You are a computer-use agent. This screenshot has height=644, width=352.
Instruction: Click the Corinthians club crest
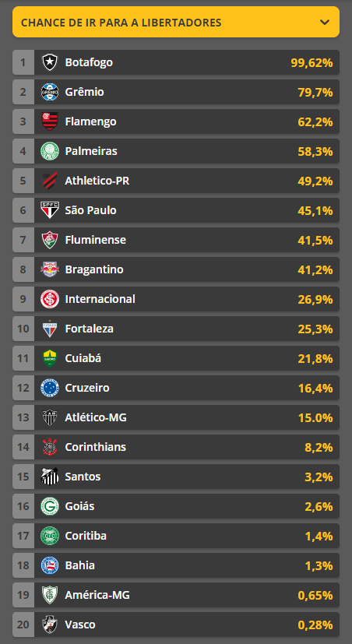(x=50, y=447)
